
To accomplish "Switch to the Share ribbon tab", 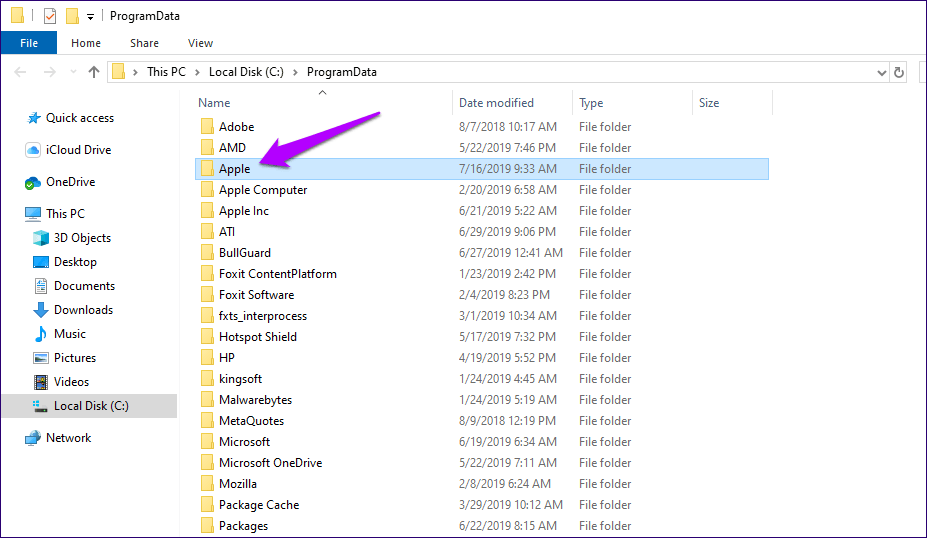I will coord(144,43).
